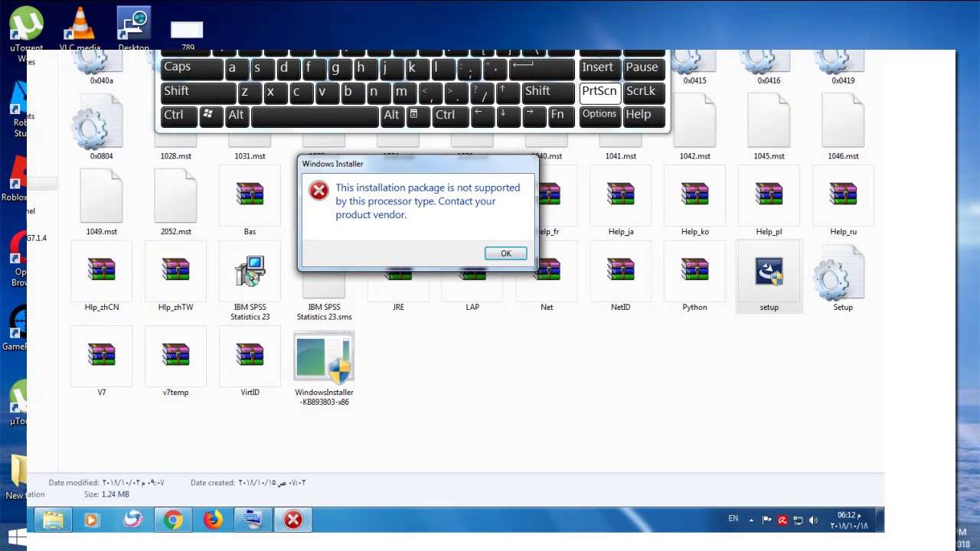Click the space bar on on-screen keyboard
This screenshot has height=551, width=980.
pyautogui.click(x=315, y=116)
